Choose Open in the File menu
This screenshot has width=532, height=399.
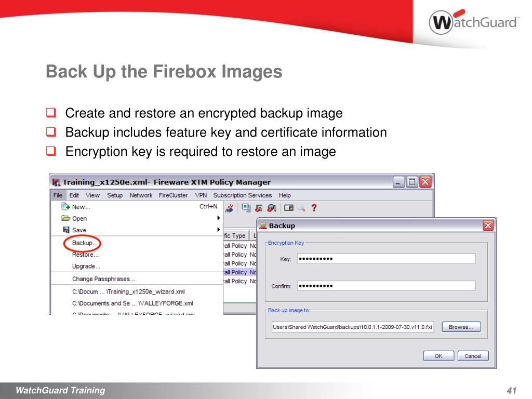(x=137, y=218)
